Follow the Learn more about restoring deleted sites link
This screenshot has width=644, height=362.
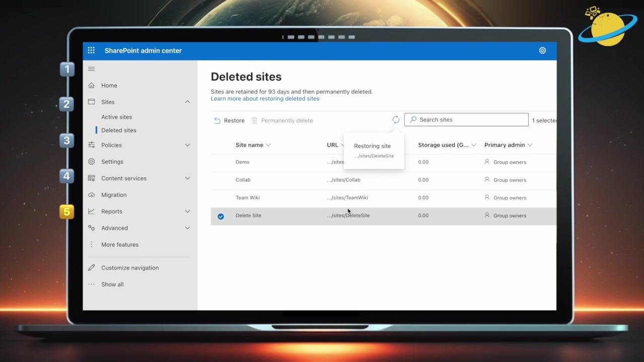(265, 99)
